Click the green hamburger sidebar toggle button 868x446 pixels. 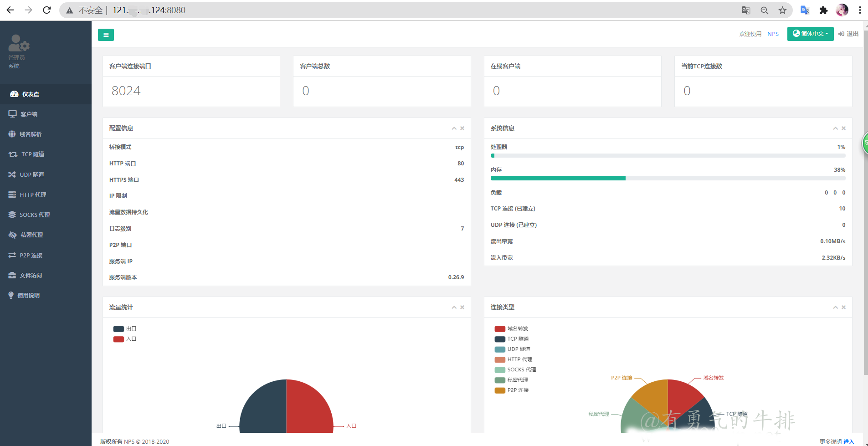tap(106, 35)
